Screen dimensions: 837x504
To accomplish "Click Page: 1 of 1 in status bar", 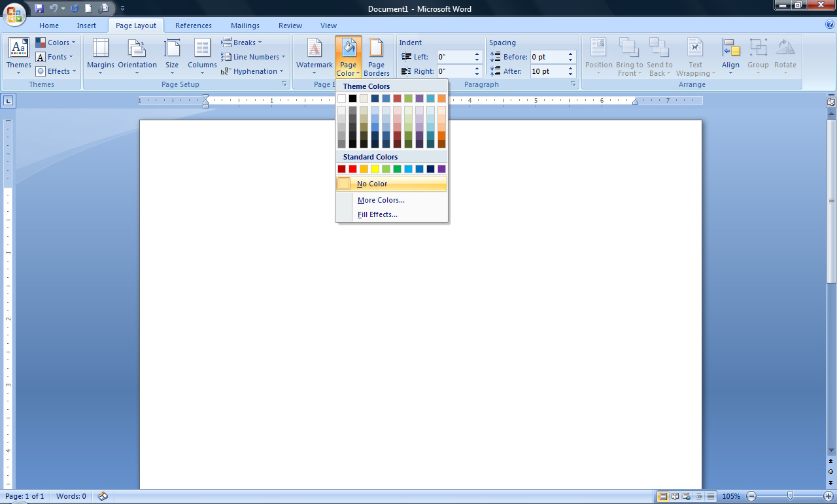I will [25, 496].
